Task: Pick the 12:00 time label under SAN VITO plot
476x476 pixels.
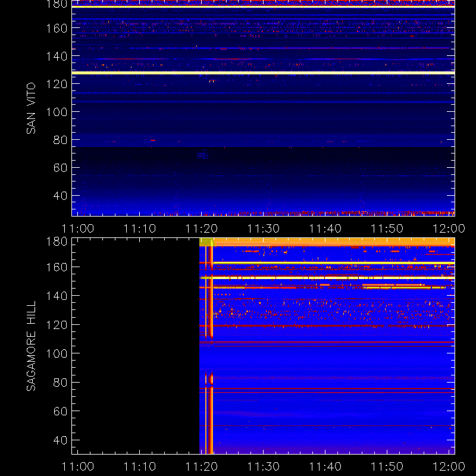Action: click(x=449, y=228)
